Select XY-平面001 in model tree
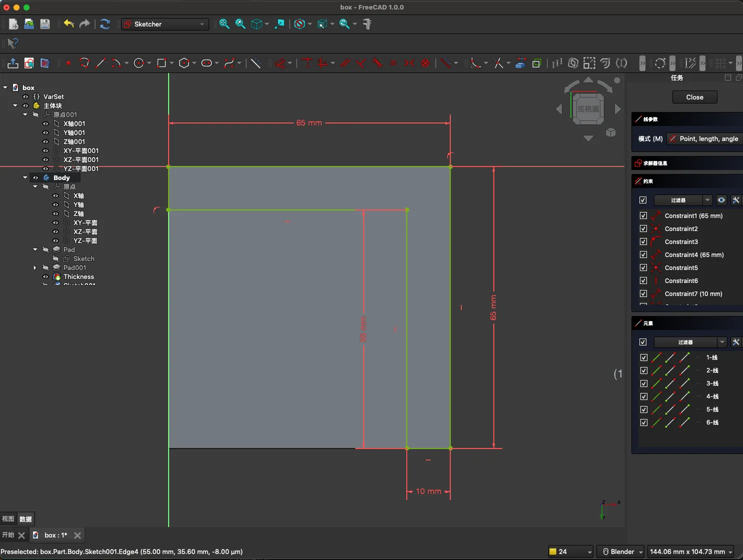743x560 pixels. [81, 150]
